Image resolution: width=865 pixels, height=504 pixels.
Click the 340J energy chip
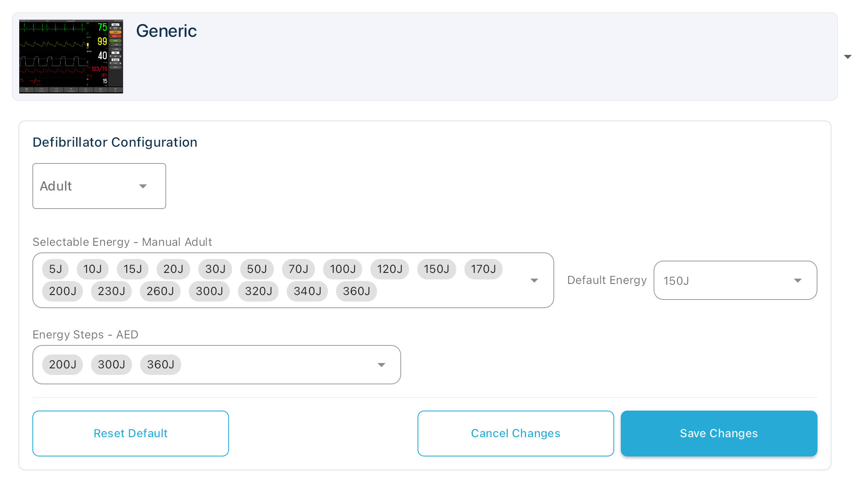coord(307,291)
